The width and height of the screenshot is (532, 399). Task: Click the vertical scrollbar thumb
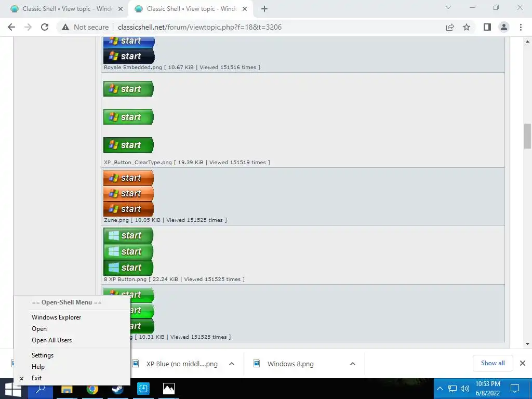(527, 136)
